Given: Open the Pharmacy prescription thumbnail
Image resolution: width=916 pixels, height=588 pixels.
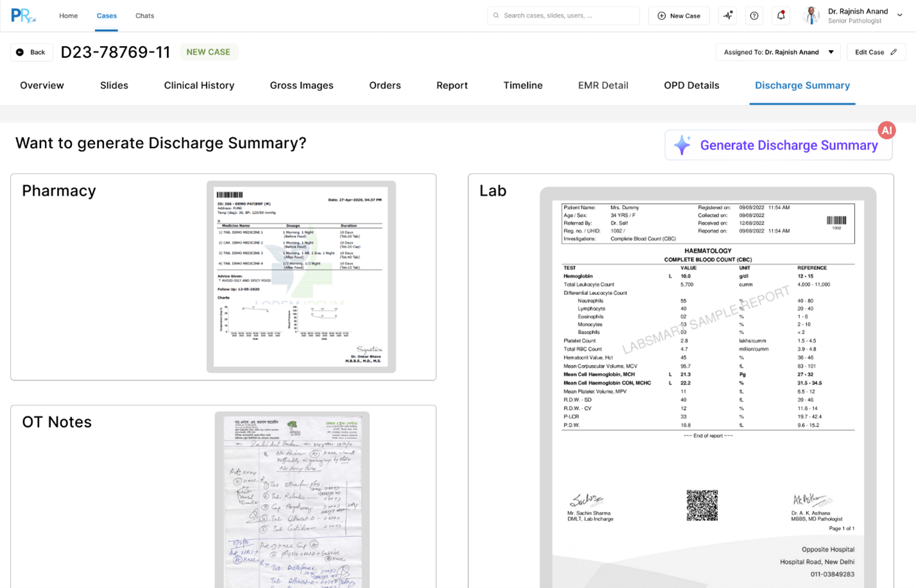Looking at the screenshot, I should pos(301,277).
